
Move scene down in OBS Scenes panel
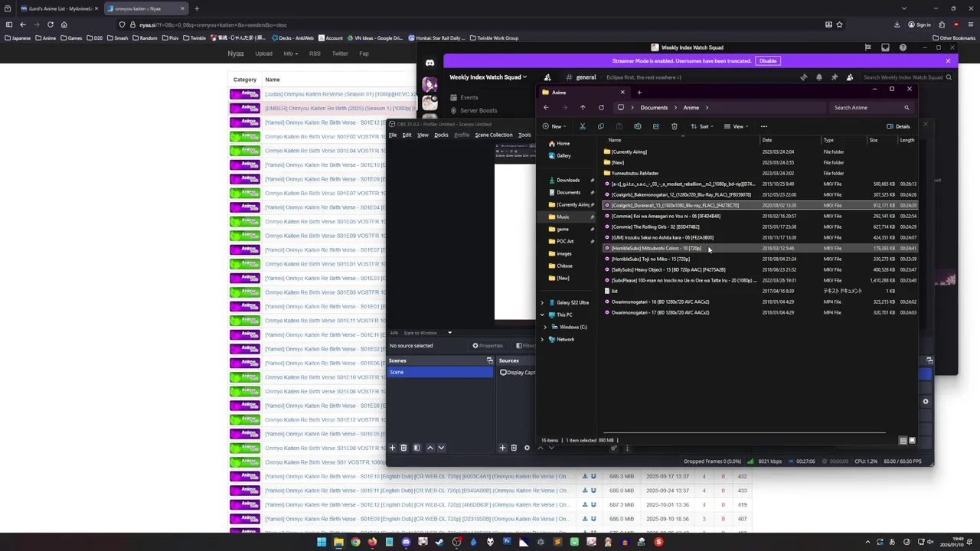pyautogui.click(x=441, y=448)
